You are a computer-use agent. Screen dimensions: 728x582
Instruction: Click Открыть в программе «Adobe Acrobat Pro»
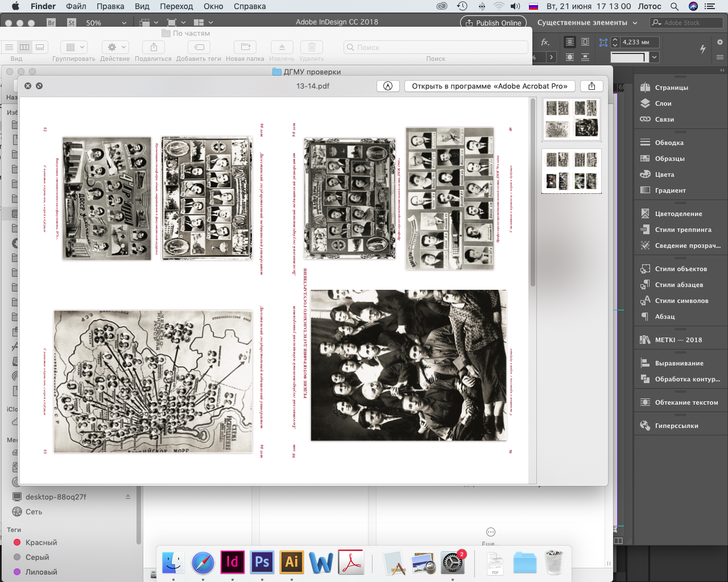coord(490,86)
